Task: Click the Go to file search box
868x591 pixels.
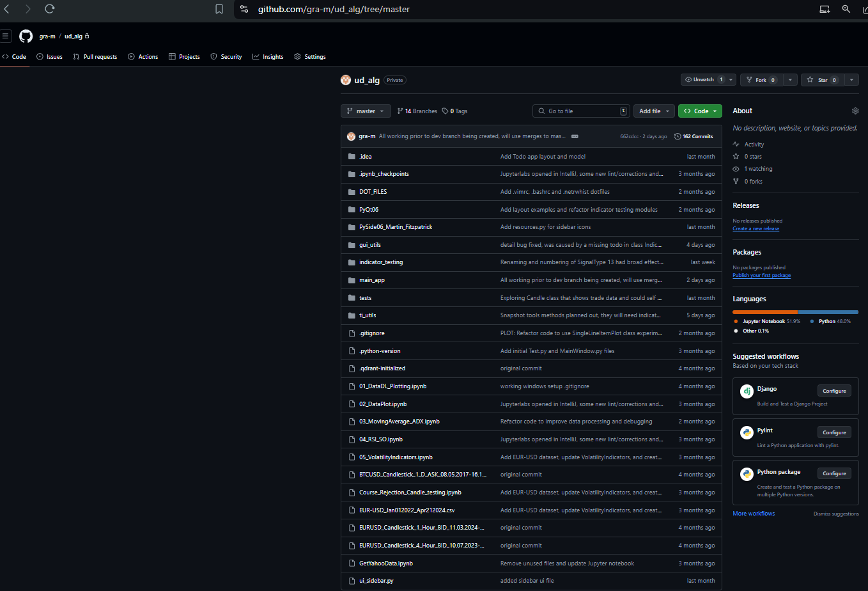Action: pyautogui.click(x=578, y=111)
